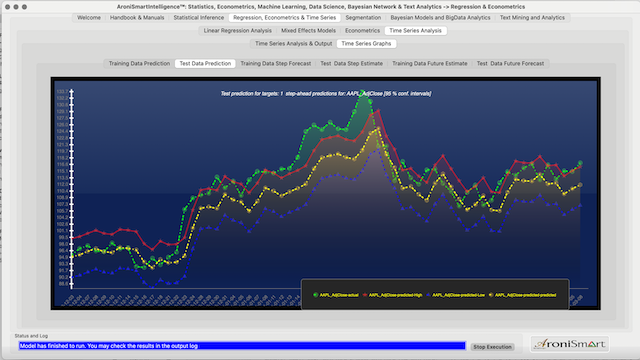Select the Time Series Analysis tab
Viewport: 640px width, 360px height.
pos(415,31)
